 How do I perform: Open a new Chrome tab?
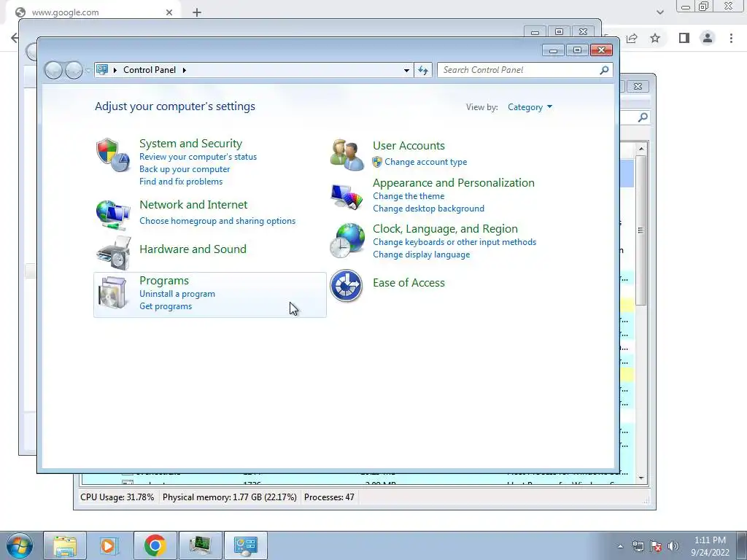coord(197,12)
